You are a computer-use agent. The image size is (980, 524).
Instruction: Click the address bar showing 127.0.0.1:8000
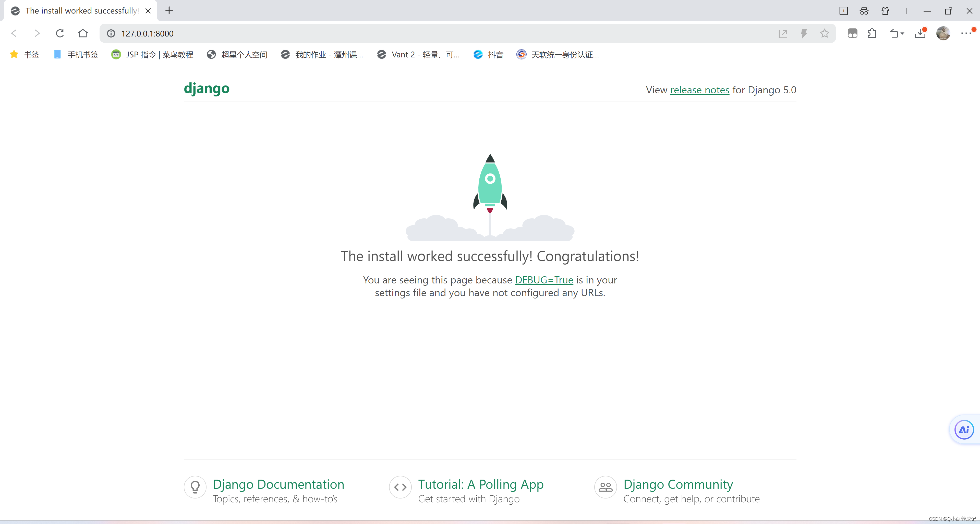pyautogui.click(x=418, y=33)
